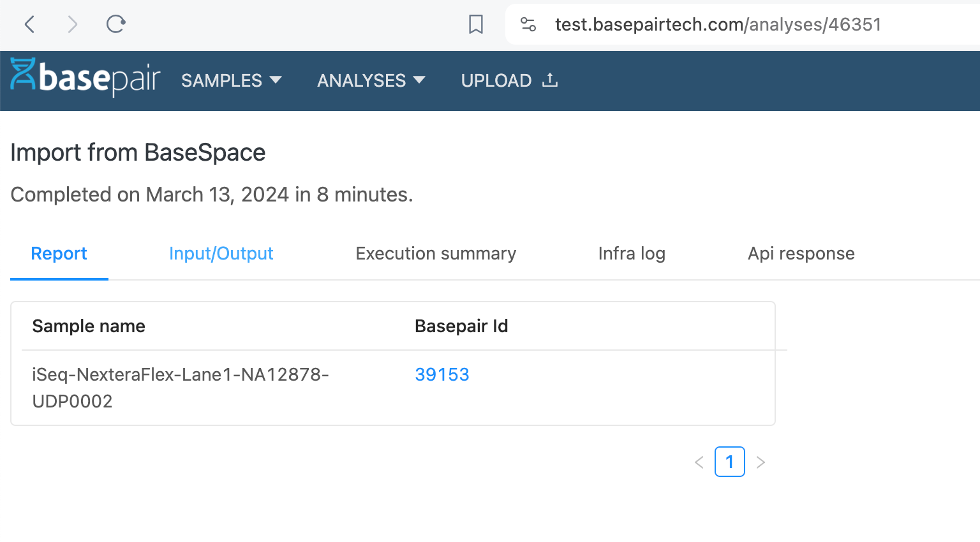Click the browser back arrow
The height and width of the screenshot is (542, 980).
(29, 24)
